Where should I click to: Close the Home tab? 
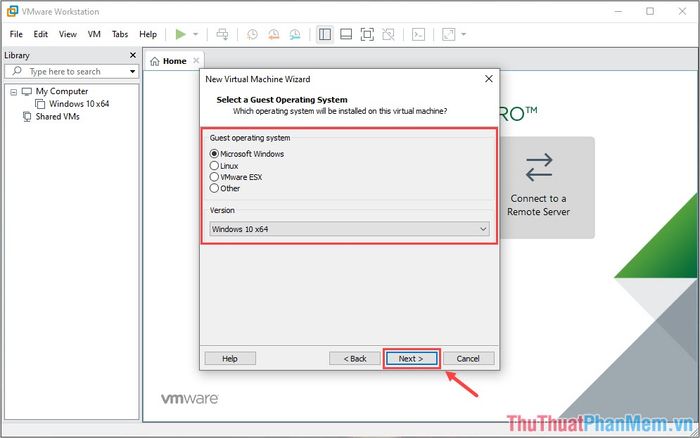196,61
